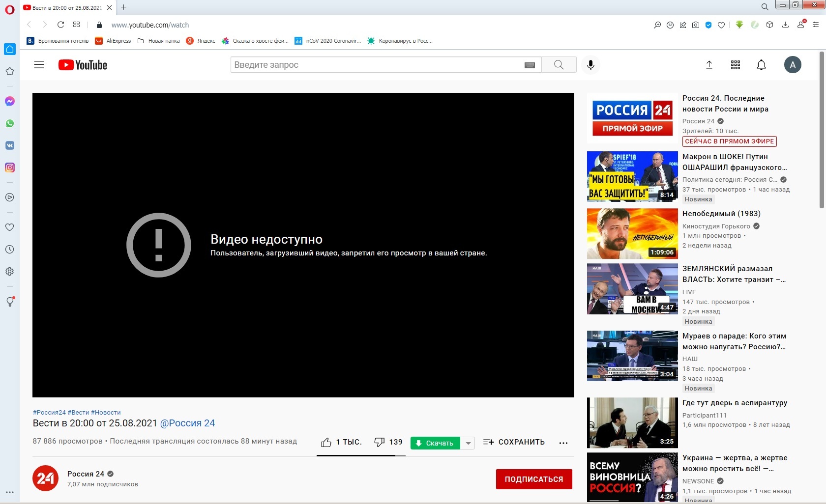Viewport: 826px width, 504px height.
Task: Open Непобедимый (1983) video title
Action: click(721, 214)
